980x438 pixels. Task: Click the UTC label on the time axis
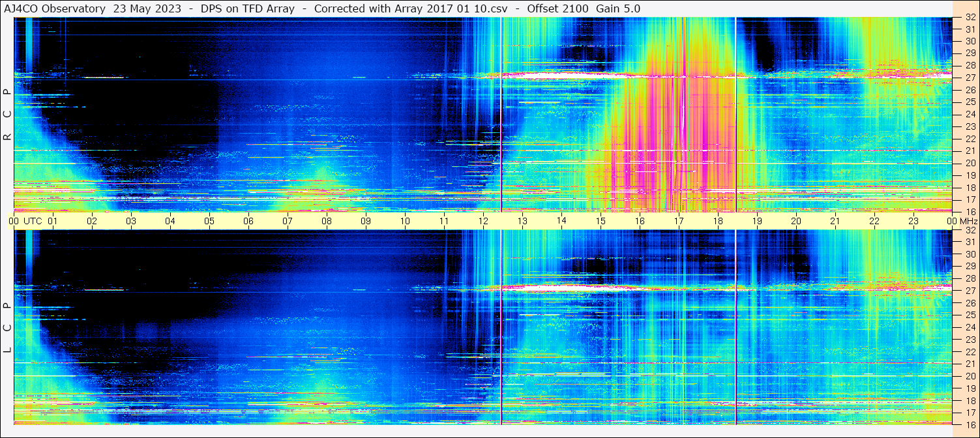coord(33,221)
